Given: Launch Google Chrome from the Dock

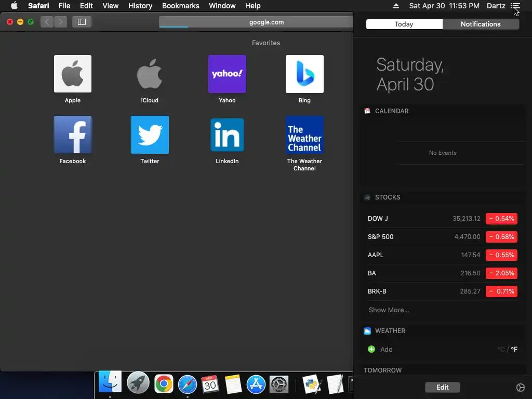Looking at the screenshot, I should 164,384.
